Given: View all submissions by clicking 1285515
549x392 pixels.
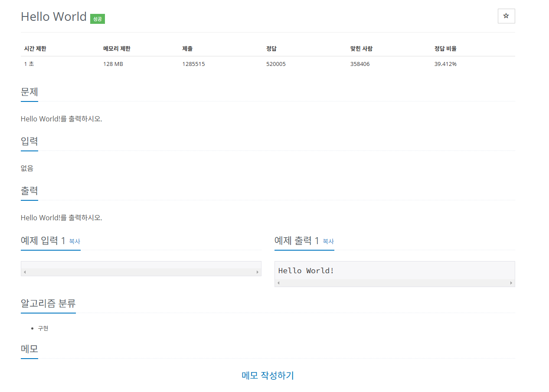Looking at the screenshot, I should 193,64.
